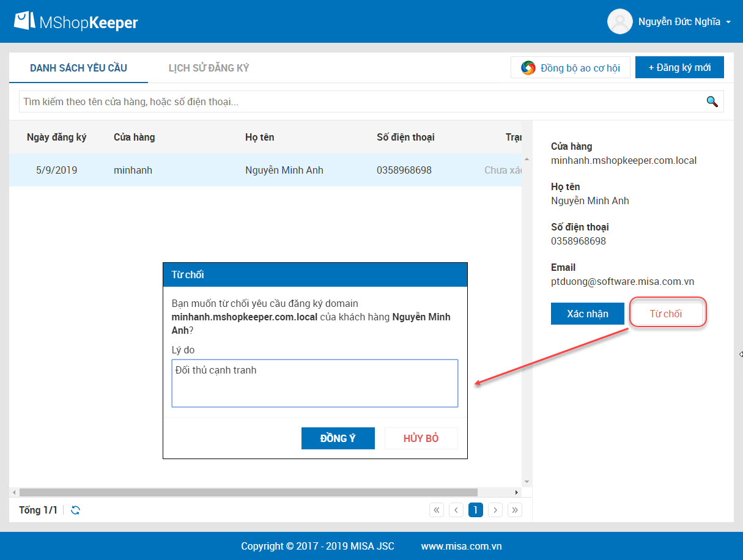Go to next page arrow
This screenshot has height=560, width=743.
point(495,510)
